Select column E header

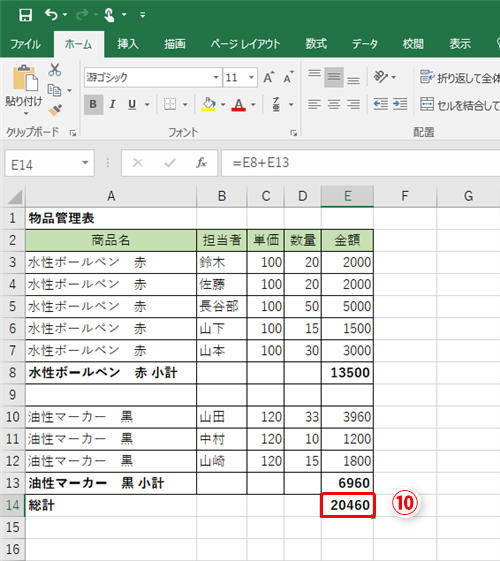tap(347, 196)
